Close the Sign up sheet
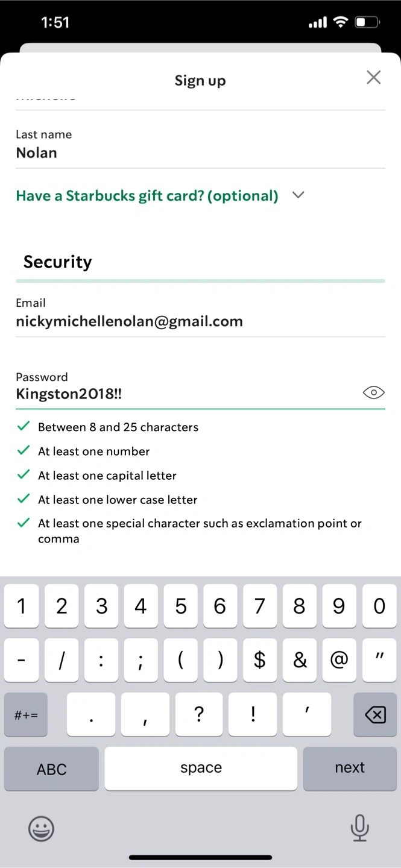401x868 pixels. pyautogui.click(x=374, y=78)
